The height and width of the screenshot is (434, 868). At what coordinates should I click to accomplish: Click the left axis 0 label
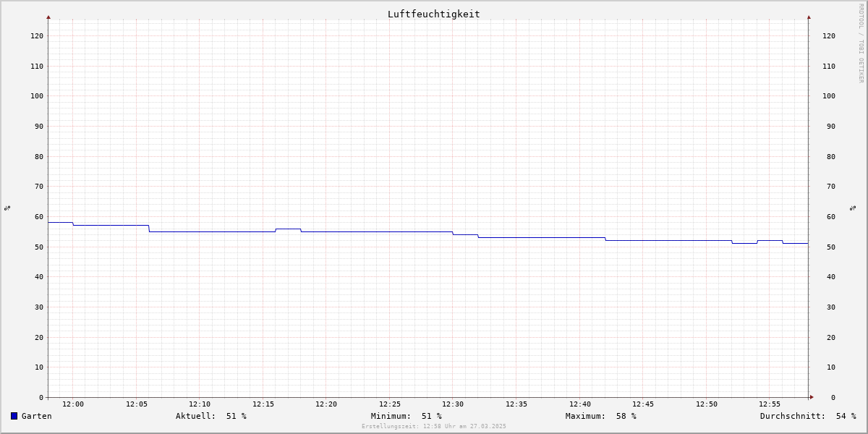coord(41,397)
